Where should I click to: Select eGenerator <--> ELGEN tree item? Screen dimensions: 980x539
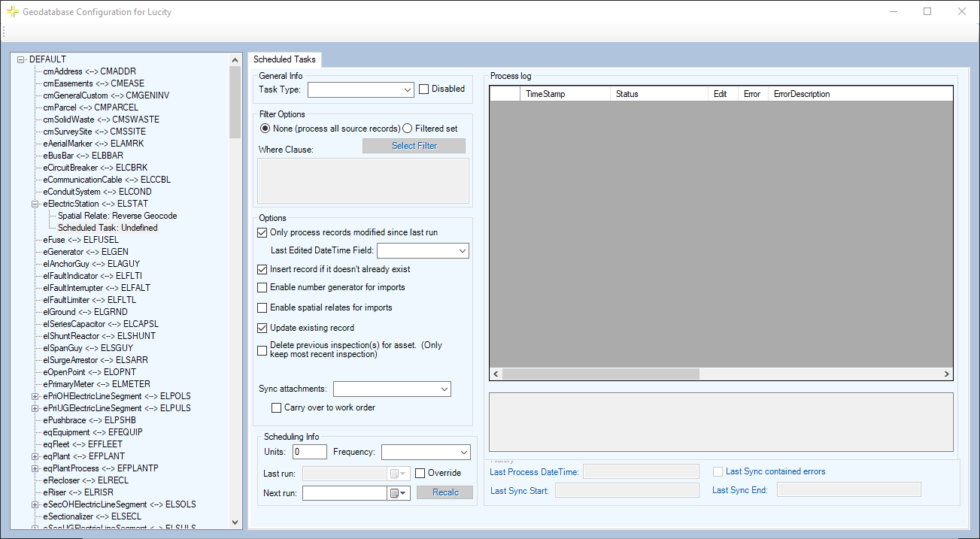point(86,252)
